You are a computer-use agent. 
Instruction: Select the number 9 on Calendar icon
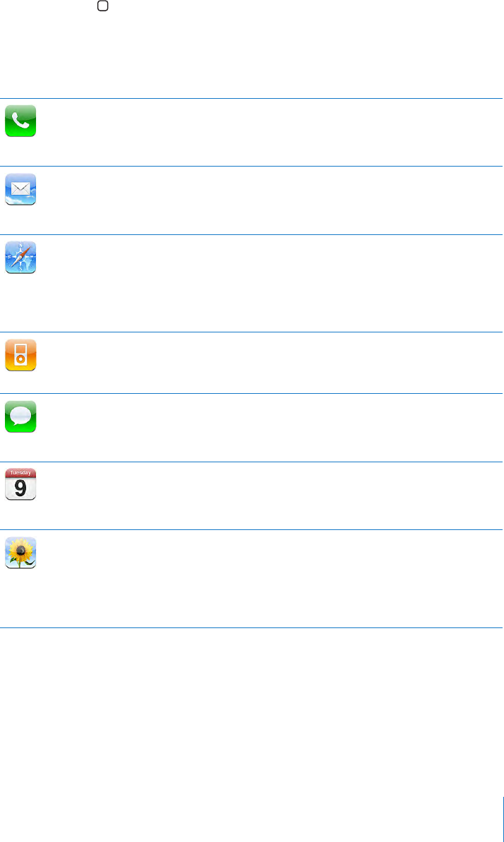(x=20, y=488)
